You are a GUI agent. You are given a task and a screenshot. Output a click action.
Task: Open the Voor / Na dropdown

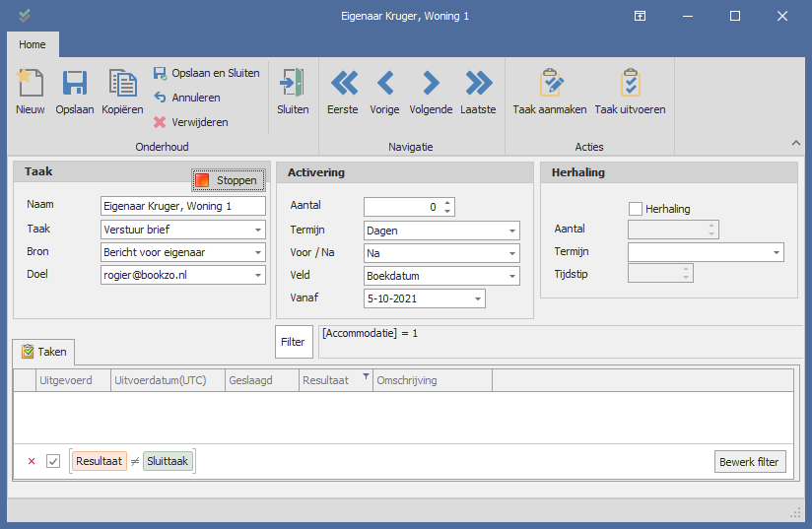(511, 253)
